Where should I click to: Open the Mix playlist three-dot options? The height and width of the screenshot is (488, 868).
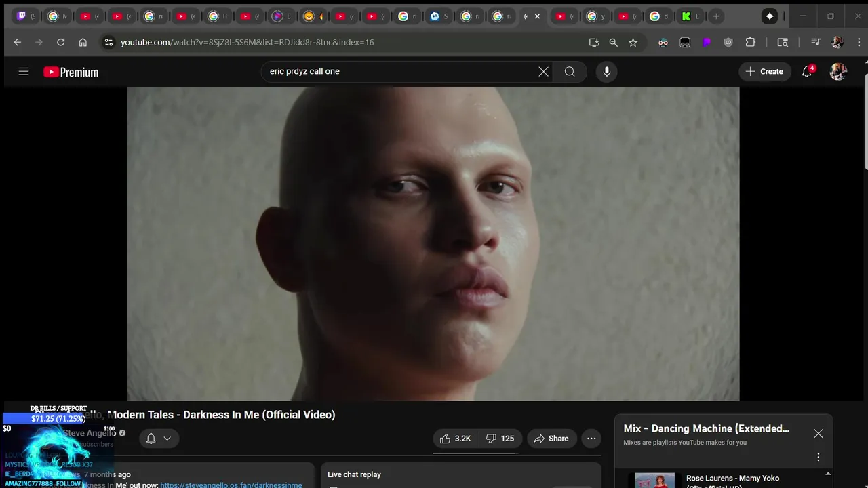point(818,457)
